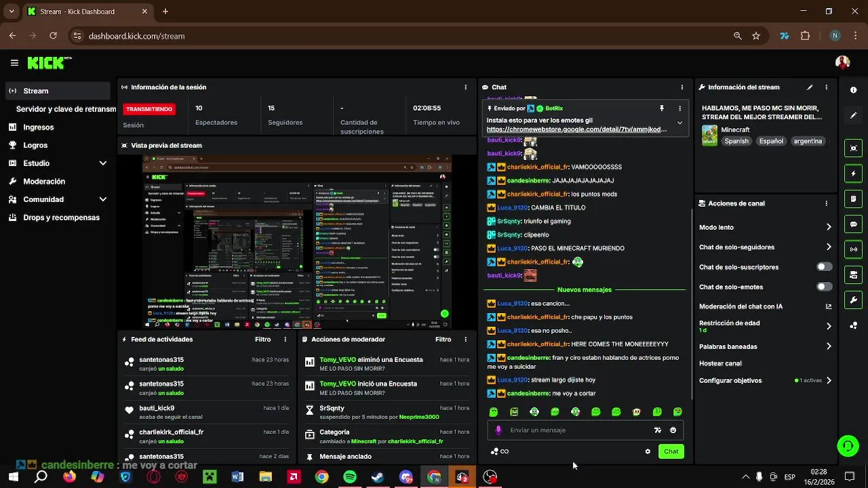
Task: Open Moderación del chat con IA
Action: [766, 306]
